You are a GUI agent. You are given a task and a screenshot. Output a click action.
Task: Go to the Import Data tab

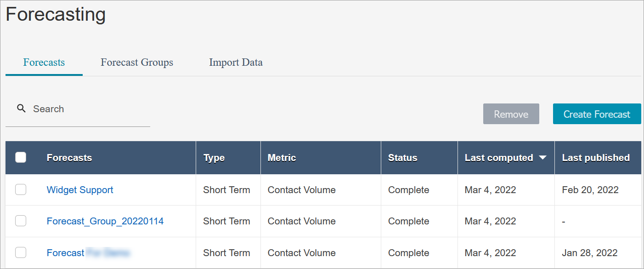pyautogui.click(x=236, y=63)
